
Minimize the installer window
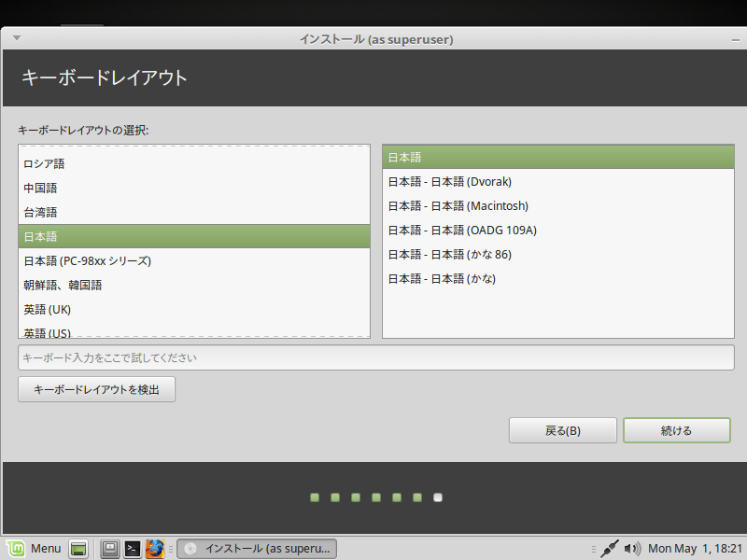pyautogui.click(x=736, y=40)
